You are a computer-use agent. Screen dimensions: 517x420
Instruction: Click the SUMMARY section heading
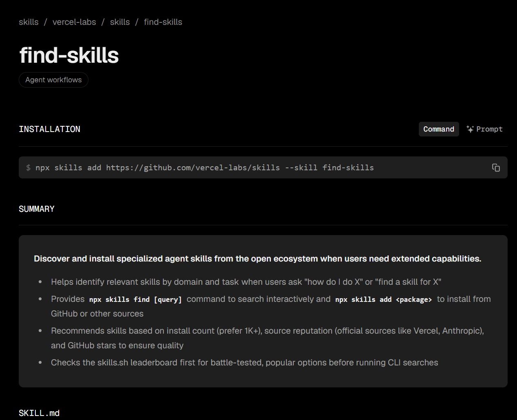(x=36, y=209)
